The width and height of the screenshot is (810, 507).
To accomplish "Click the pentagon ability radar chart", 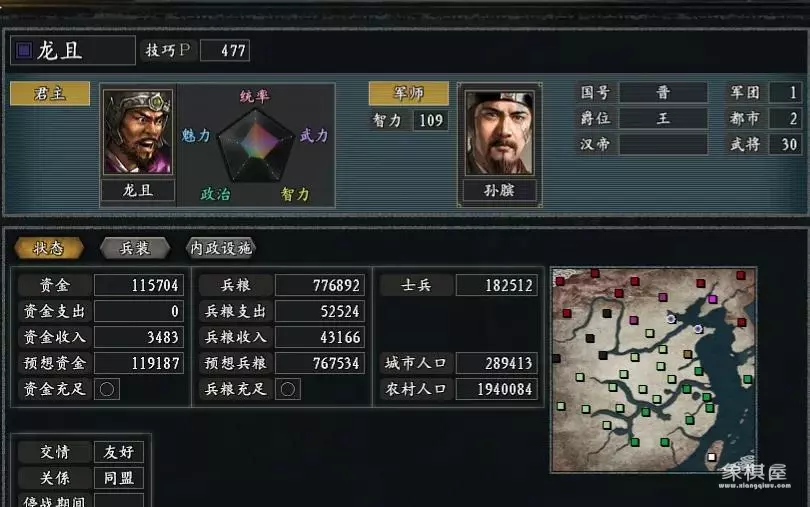I will 256,145.
